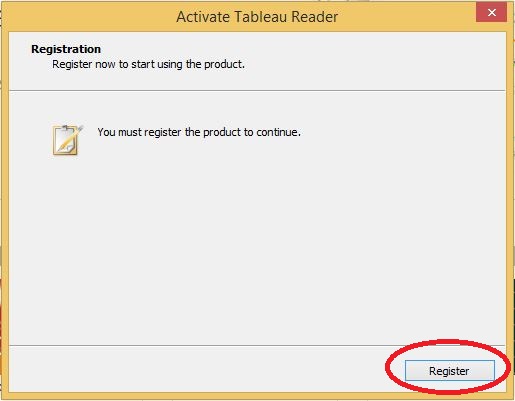
Task: Click the footer area left of Register
Action: tap(197, 369)
